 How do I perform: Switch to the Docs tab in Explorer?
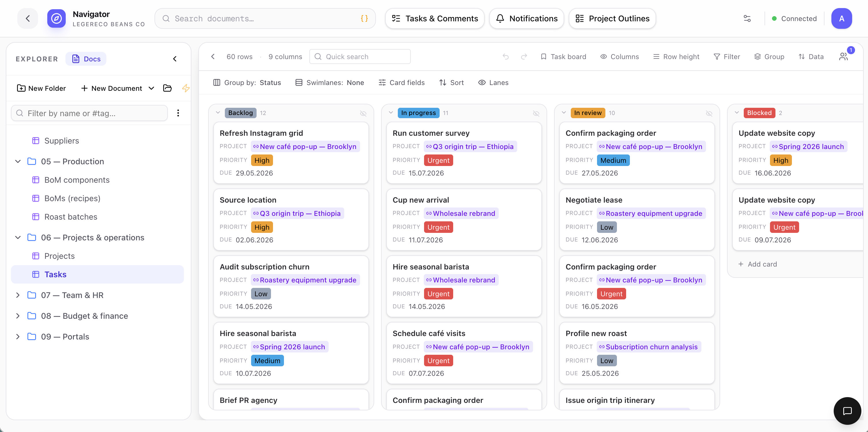point(86,59)
